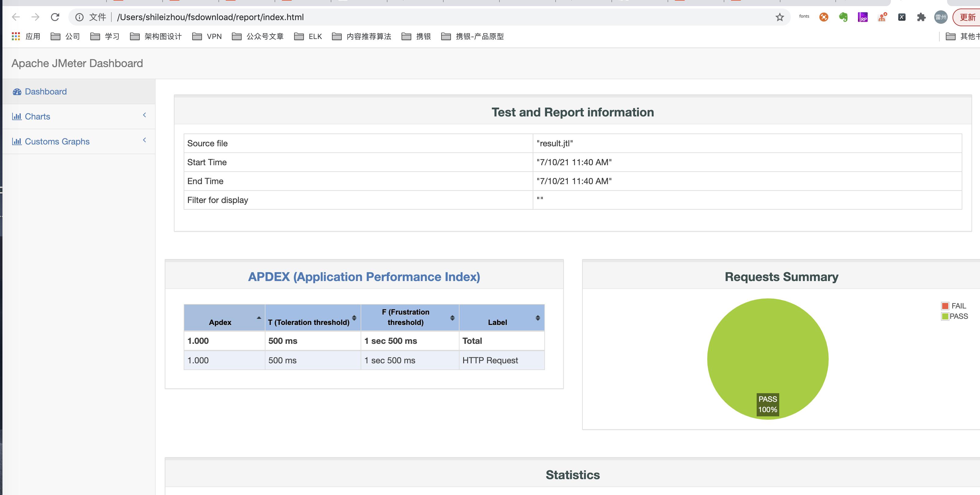Bookmark the page with the star icon
Viewport: 980px width, 495px height.
[780, 17]
